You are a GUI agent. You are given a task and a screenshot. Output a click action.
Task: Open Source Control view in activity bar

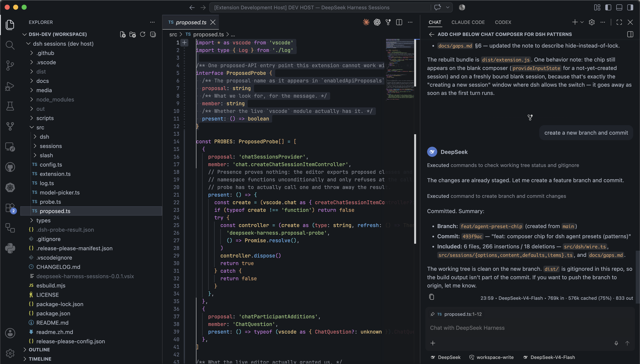10,65
